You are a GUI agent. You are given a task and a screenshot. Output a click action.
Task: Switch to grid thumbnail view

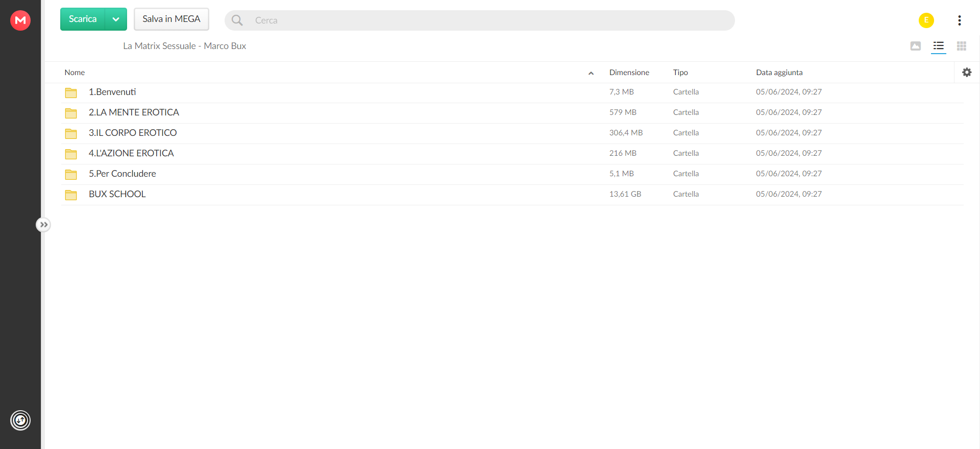pos(962,46)
